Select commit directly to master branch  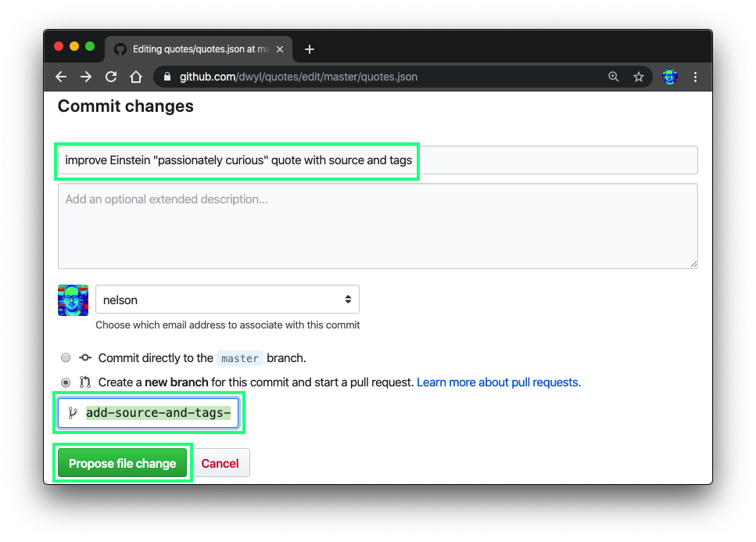(66, 357)
